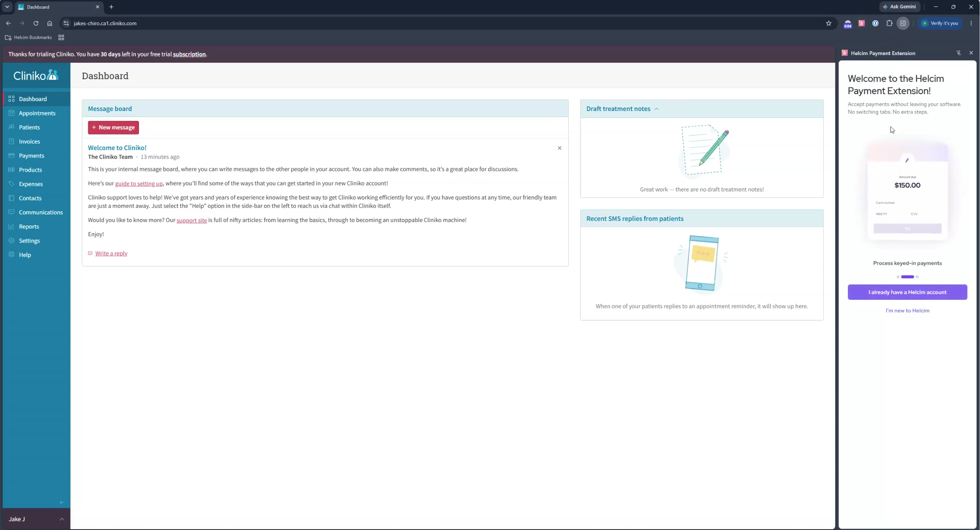Open Products section

point(37,170)
